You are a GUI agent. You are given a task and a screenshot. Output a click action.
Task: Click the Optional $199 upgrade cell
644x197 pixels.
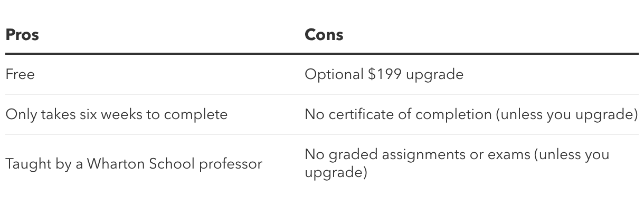pyautogui.click(x=384, y=74)
